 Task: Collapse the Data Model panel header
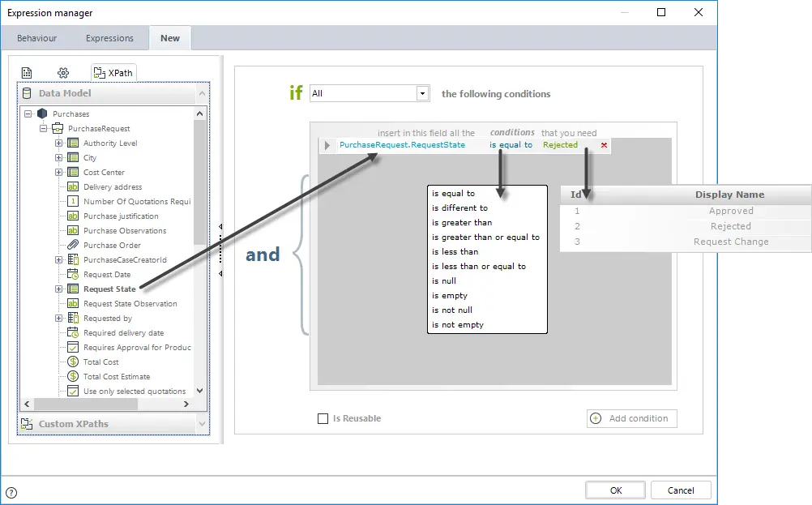point(202,94)
